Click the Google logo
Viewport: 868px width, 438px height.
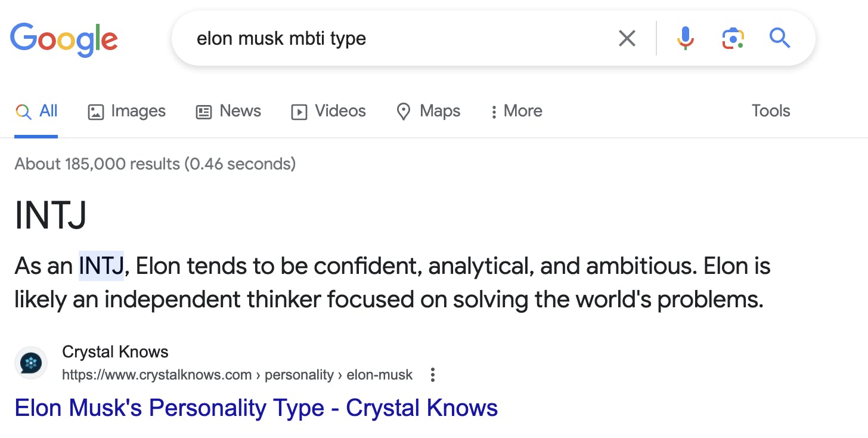[x=64, y=39]
